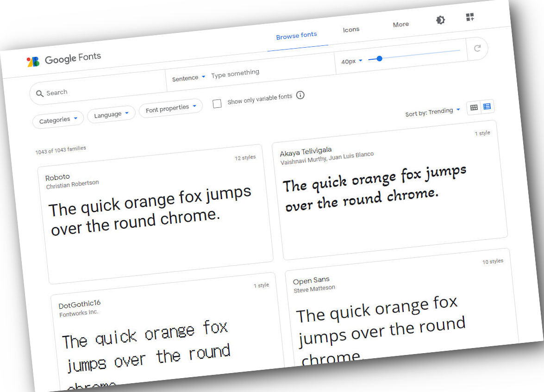Click the Roboto sample preview text
The height and width of the screenshot is (392, 544).
[150, 211]
